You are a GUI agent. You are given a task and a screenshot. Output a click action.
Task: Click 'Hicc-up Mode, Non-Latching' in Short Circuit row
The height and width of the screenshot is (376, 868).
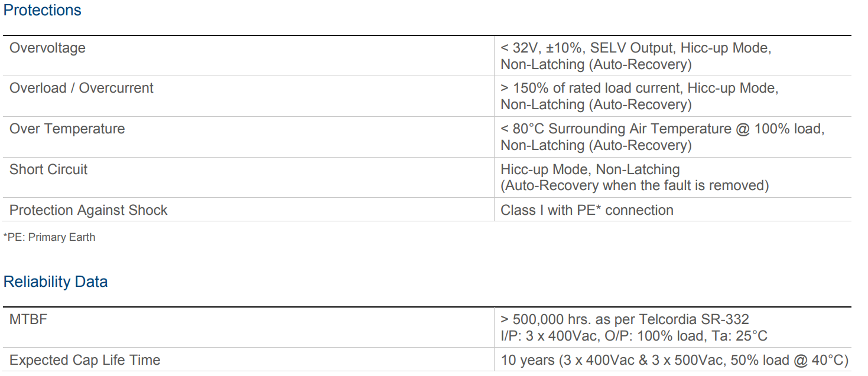590,170
